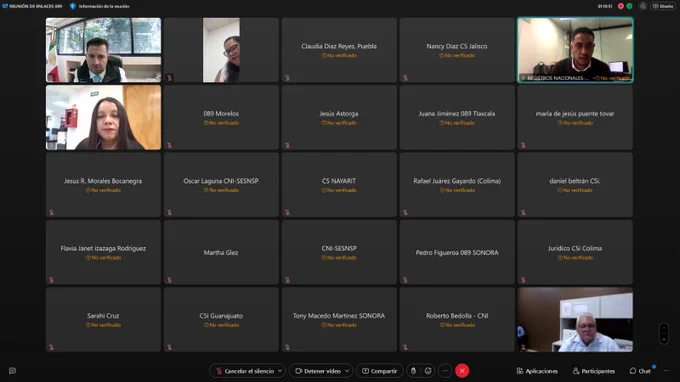Viewport: 680px width, 382px height.
Task: Open the audio options arrow beside Cancelar el silencio
Action: tap(280, 371)
